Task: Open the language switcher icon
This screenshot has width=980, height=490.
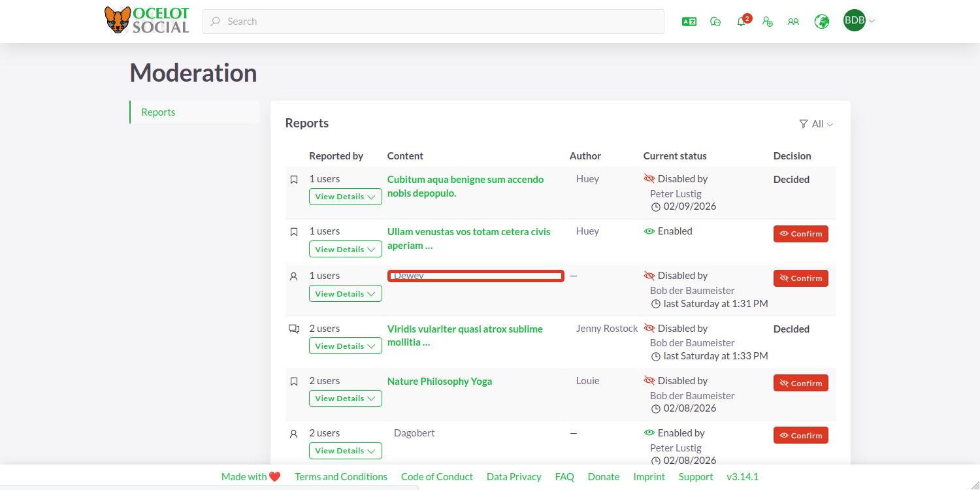Action: (x=689, y=22)
